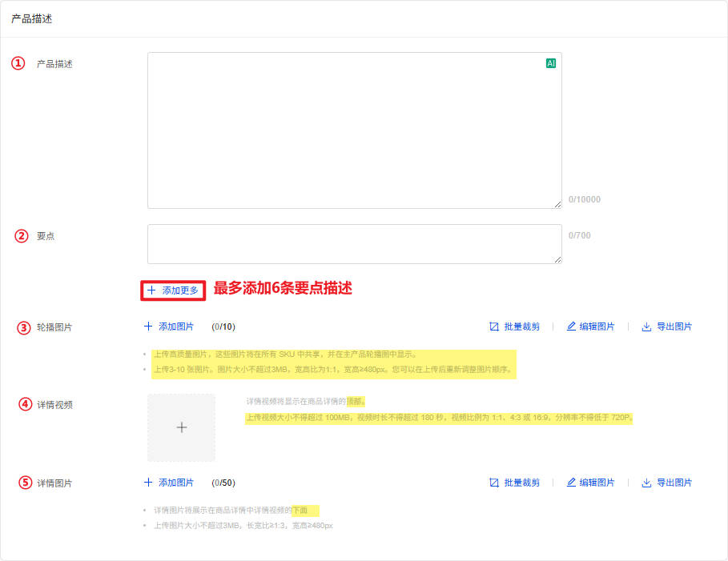Click the 产品描述 section heading
The image size is (728, 561).
click(x=31, y=19)
